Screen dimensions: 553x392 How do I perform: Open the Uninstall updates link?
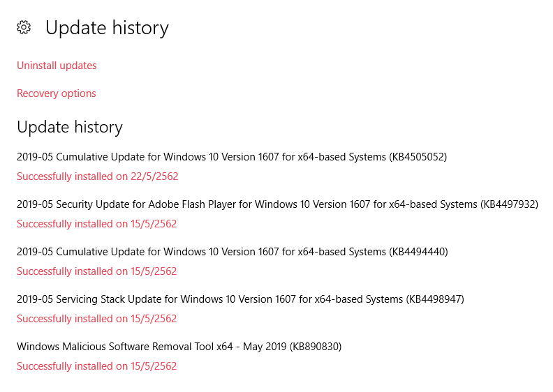(57, 66)
